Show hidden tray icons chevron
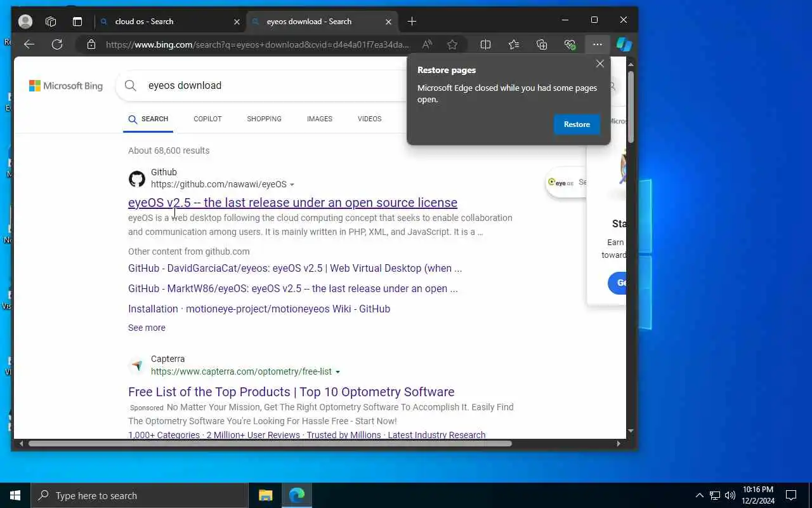The height and width of the screenshot is (508, 812). pos(699,495)
